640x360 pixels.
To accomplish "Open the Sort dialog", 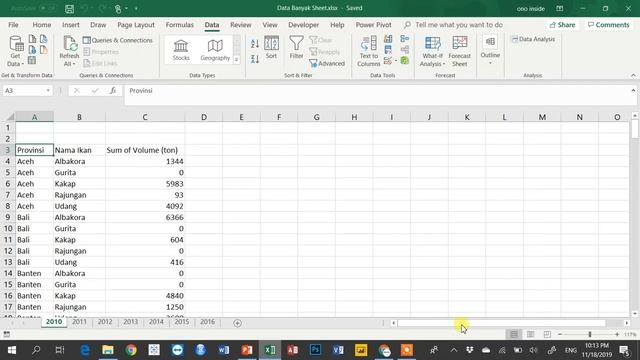I will click(x=271, y=48).
